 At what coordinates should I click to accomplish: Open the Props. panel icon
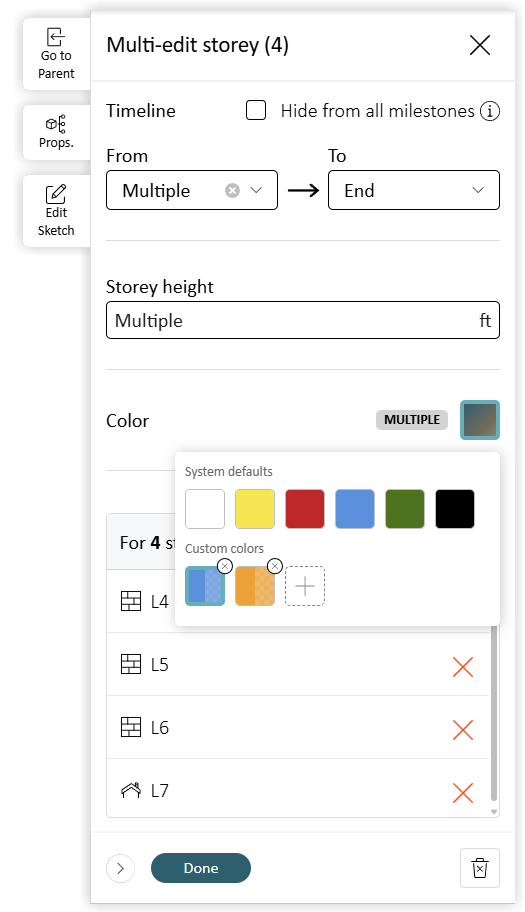(56, 124)
